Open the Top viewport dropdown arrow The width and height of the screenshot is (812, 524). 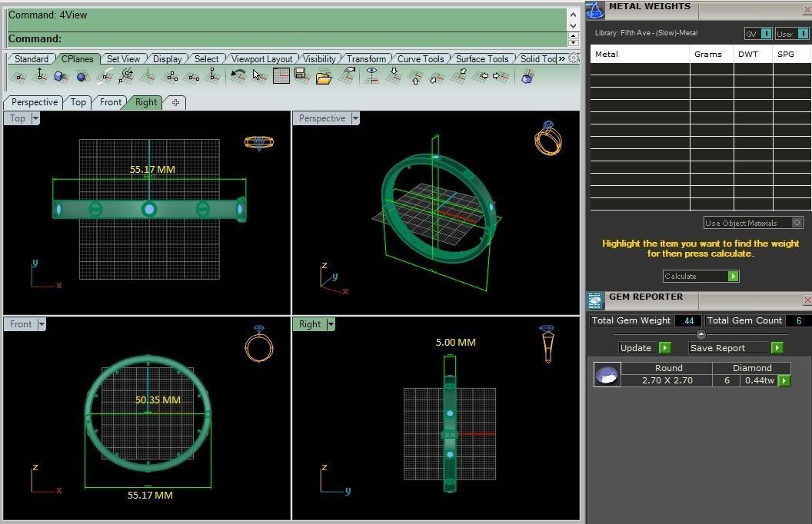point(35,118)
